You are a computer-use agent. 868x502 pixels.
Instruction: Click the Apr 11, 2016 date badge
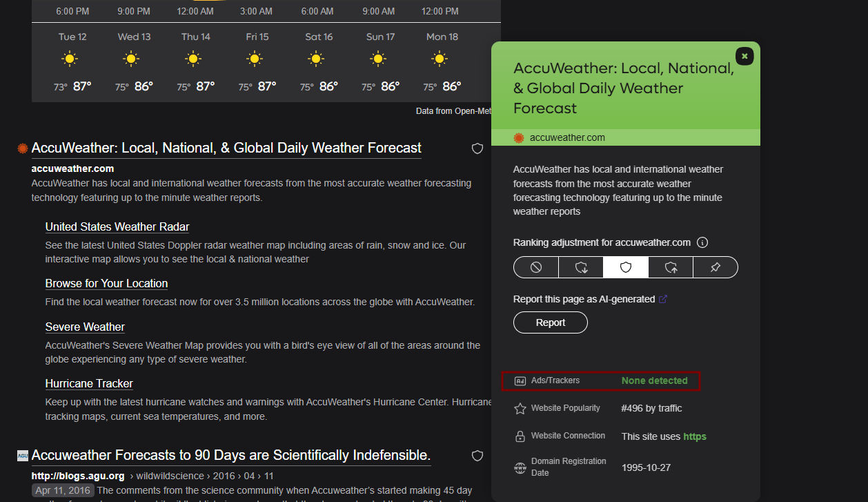(x=63, y=490)
